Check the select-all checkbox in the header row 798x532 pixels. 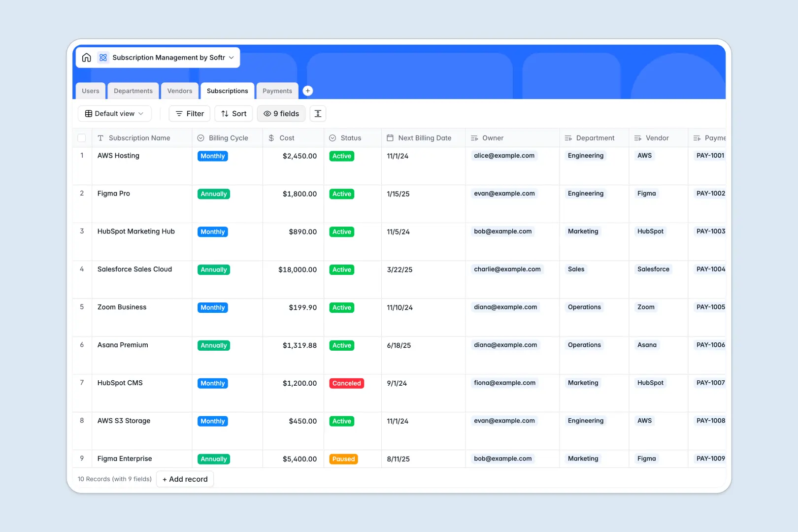click(x=82, y=138)
